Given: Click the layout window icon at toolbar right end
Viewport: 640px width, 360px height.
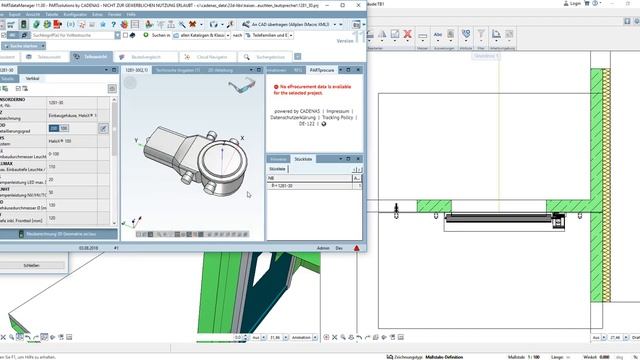Looking at the screenshot, I should 356,24.
